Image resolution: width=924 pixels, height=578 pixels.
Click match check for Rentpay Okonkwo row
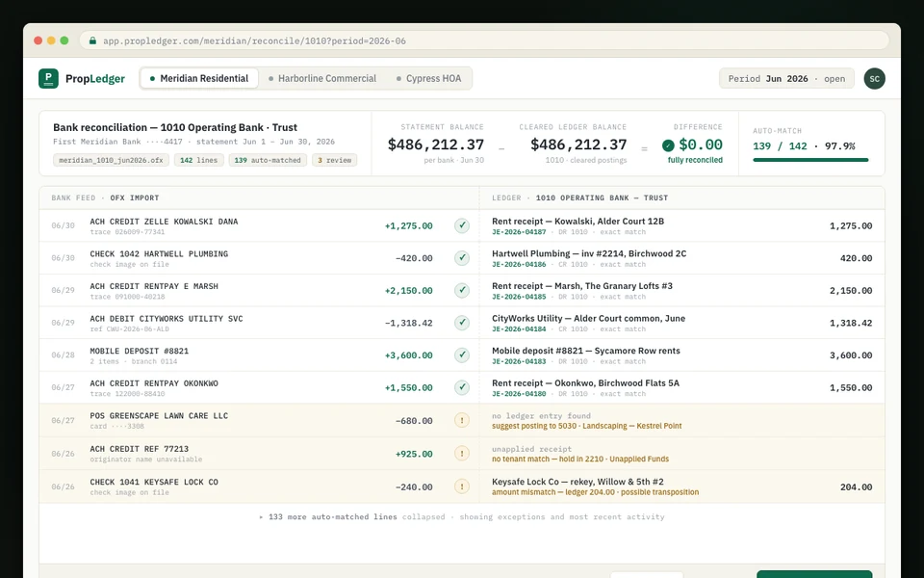(x=461, y=387)
